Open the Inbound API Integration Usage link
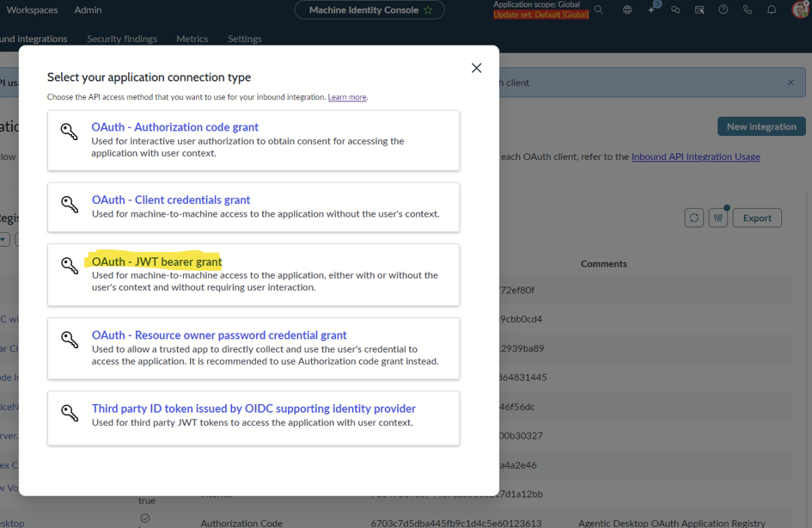 coord(695,157)
